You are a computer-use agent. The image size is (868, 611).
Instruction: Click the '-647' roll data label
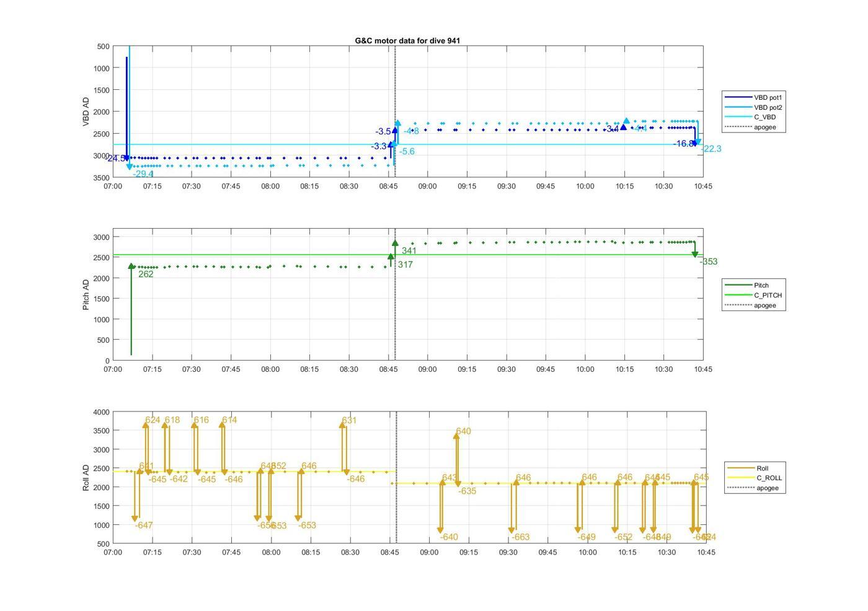pos(144,525)
